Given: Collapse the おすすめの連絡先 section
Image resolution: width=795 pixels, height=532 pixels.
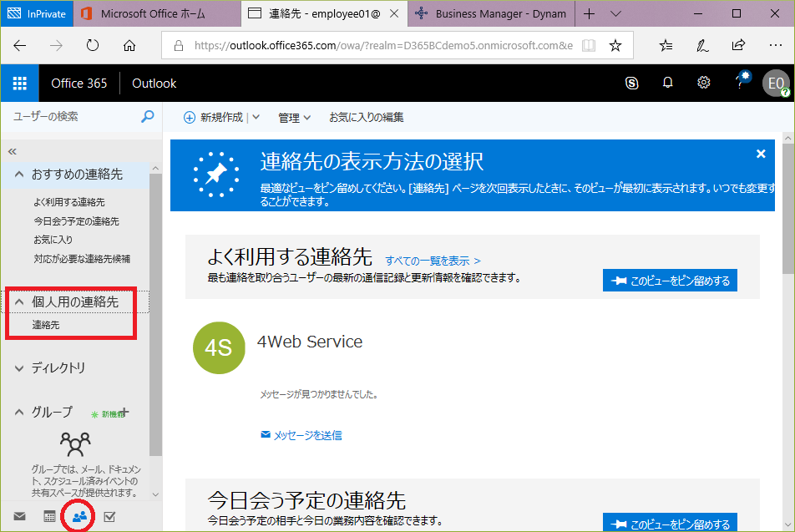Looking at the screenshot, I should point(19,175).
